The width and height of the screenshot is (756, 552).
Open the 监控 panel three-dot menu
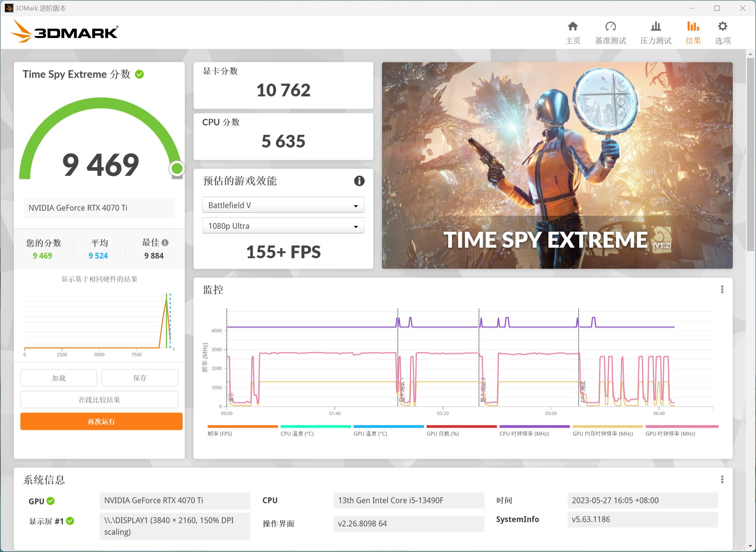[722, 289]
